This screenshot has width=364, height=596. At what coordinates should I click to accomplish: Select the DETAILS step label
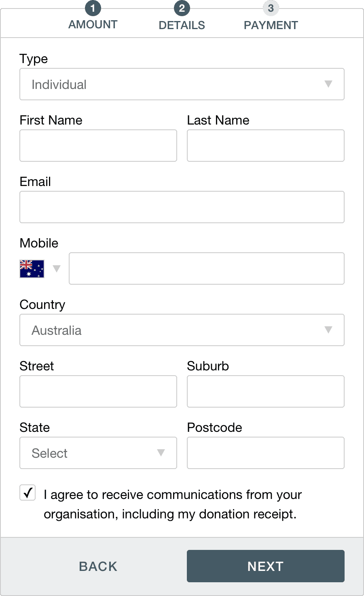[182, 25]
